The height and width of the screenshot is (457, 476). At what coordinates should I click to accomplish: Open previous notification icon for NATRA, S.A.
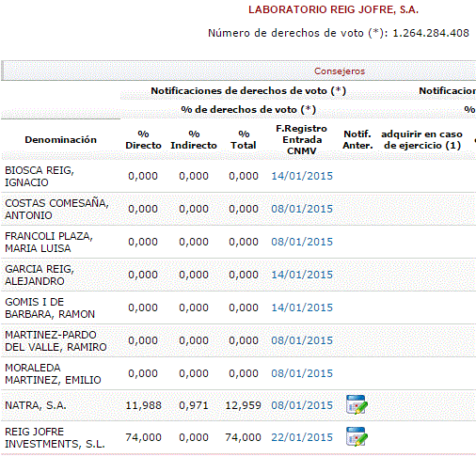coord(357,404)
